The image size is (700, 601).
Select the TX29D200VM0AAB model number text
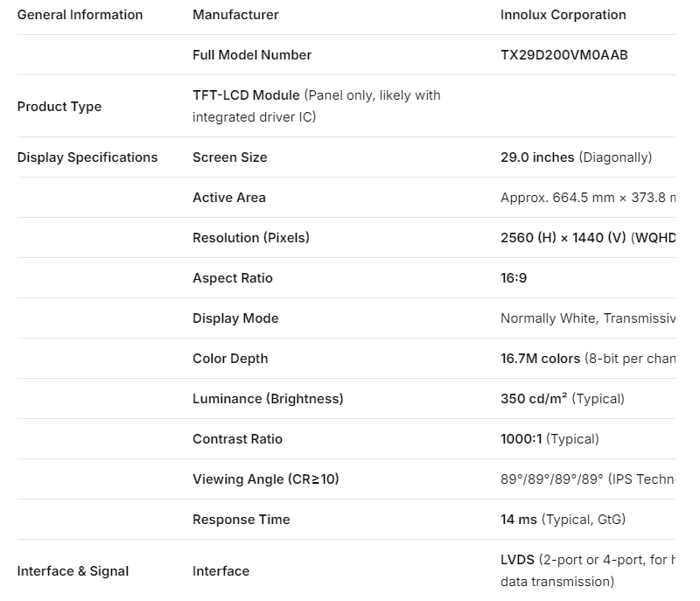coord(563,55)
